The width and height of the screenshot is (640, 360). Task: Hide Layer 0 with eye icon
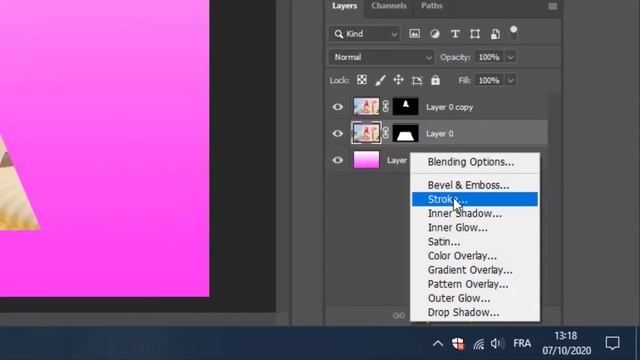click(338, 133)
